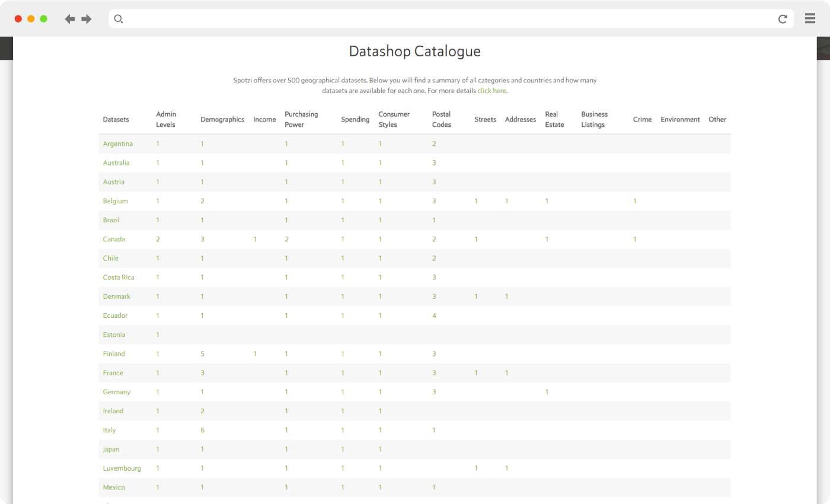The width and height of the screenshot is (830, 504).
Task: Open the Ecuador datasets link
Action: 116,315
